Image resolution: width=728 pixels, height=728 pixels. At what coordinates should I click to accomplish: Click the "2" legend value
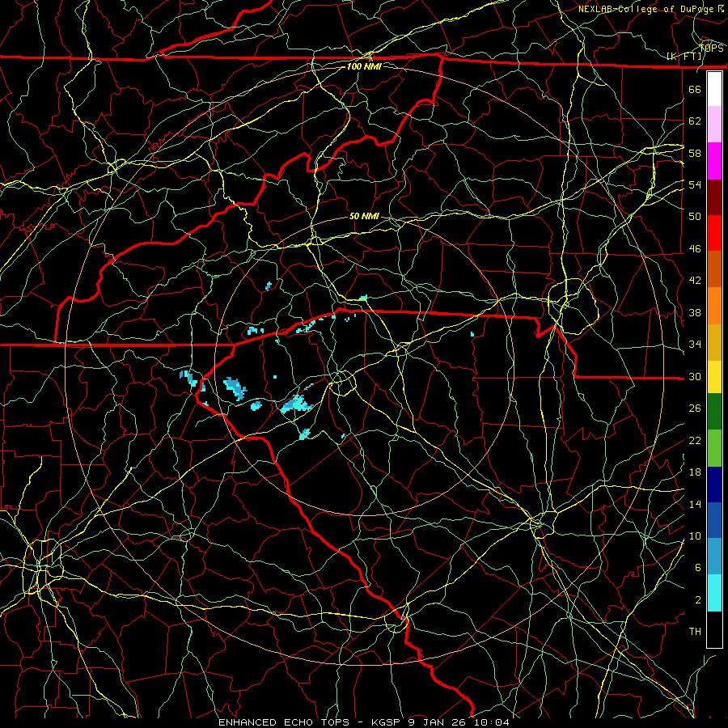pos(698,600)
